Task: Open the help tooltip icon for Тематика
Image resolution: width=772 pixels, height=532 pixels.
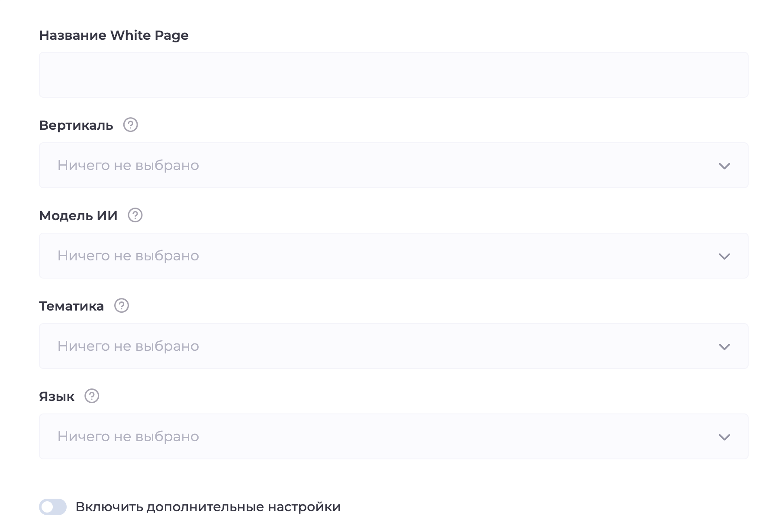Action: tap(122, 306)
